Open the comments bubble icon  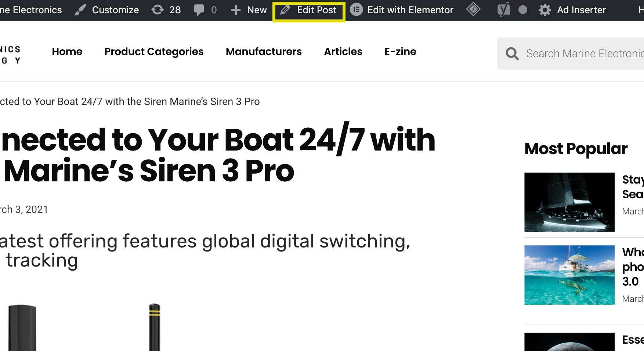click(x=199, y=10)
